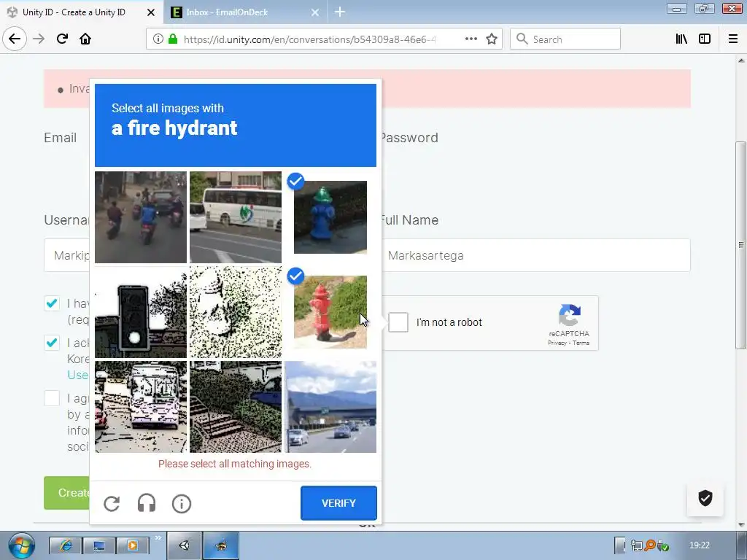Click the scrollbar up arrow
This screenshot has height=560, width=747.
coord(741,61)
